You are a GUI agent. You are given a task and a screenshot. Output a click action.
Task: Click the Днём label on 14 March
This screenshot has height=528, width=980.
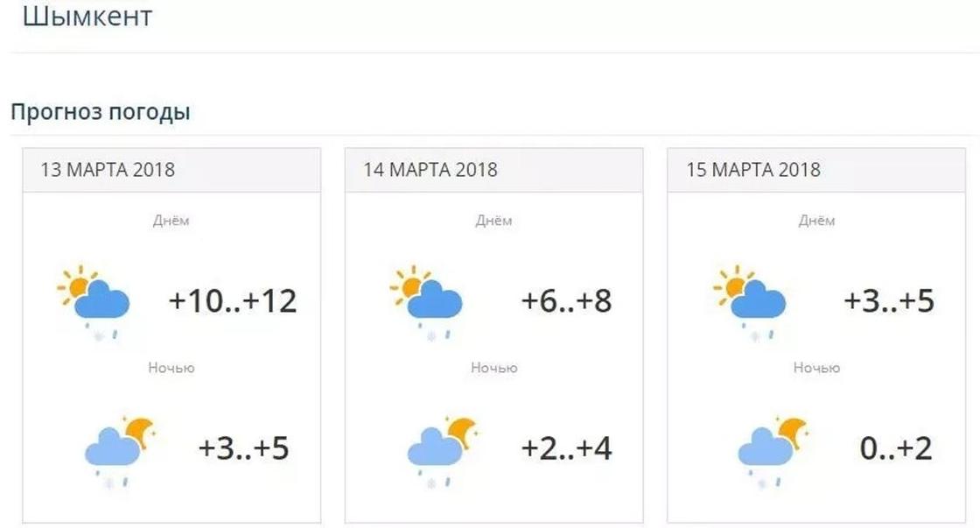[x=493, y=221]
